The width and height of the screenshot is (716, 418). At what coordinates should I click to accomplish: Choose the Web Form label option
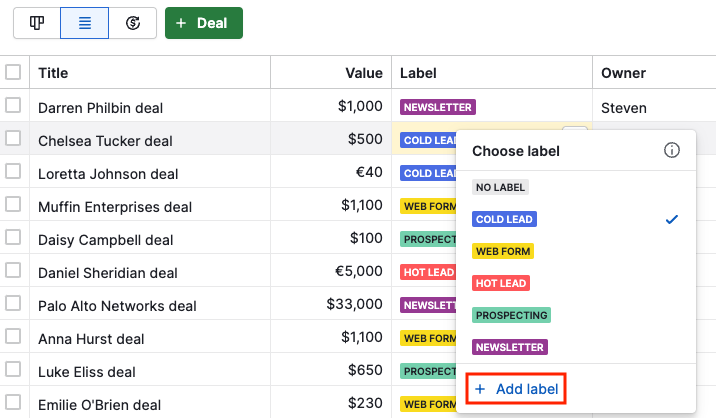click(503, 251)
